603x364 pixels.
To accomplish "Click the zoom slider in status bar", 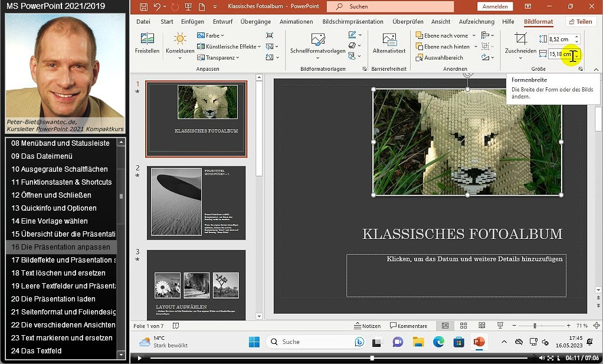I will pyautogui.click(x=535, y=326).
